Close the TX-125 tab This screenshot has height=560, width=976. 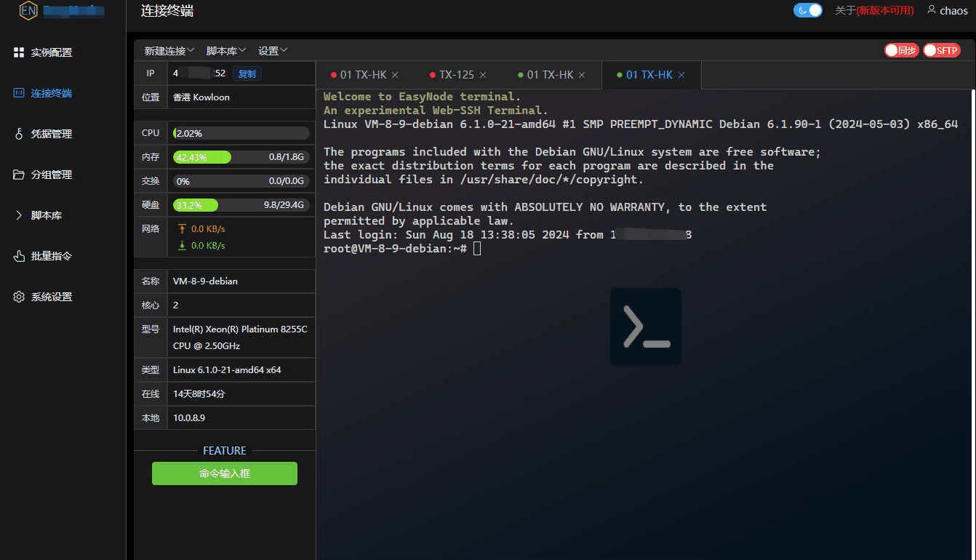pos(483,75)
